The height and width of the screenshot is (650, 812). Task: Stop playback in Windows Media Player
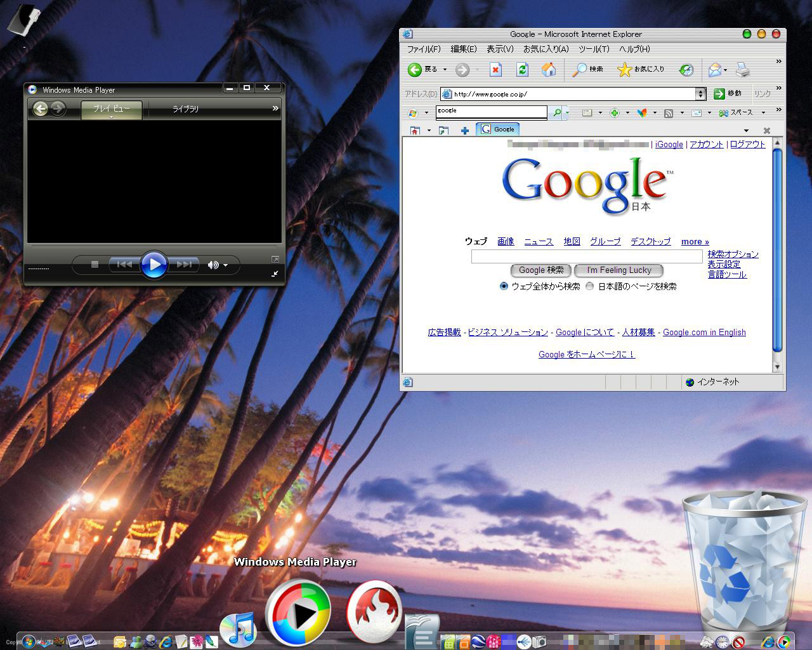[x=95, y=264]
